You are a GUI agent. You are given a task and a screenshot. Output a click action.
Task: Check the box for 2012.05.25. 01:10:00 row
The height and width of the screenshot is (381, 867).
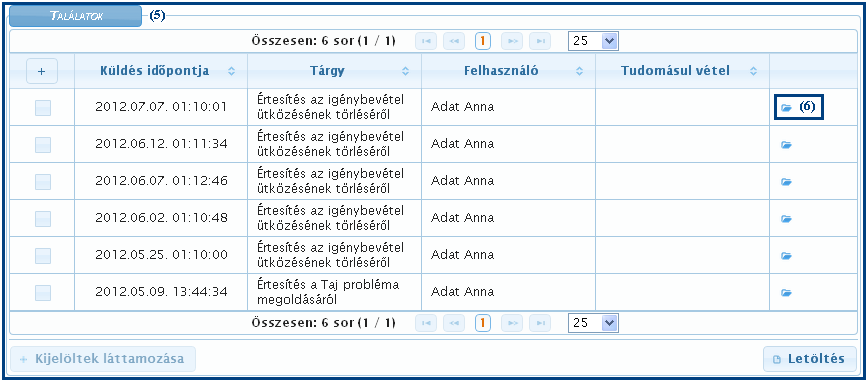43,256
